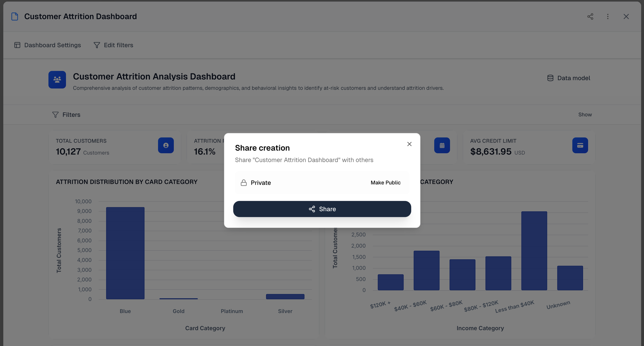
Task: Click the blue people icon by the dashboard heading
Action: point(57,80)
